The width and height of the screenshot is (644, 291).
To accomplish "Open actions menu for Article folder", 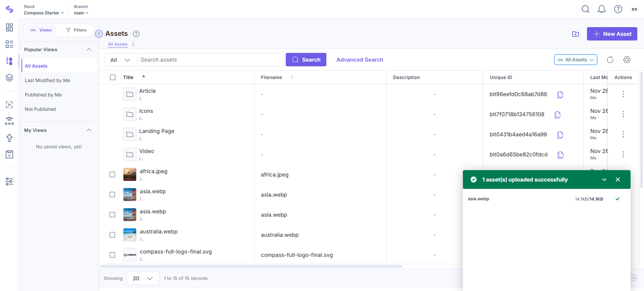I will pyautogui.click(x=623, y=94).
